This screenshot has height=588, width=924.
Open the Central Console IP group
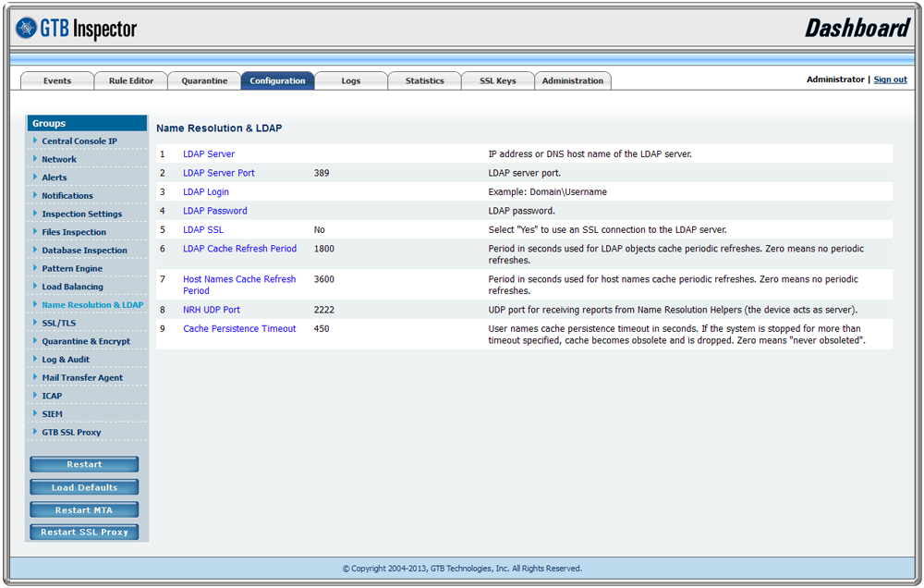79,141
